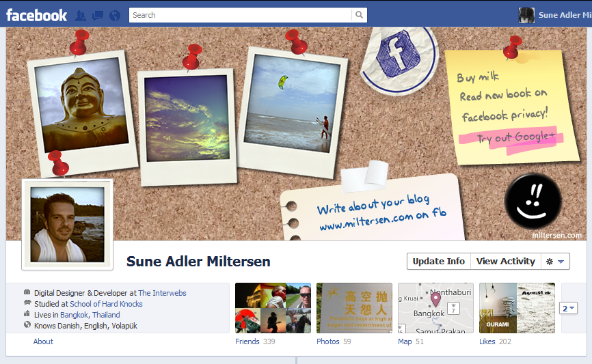Click the briefcase icon beside Digital Designer
This screenshot has height=364, width=592.
(x=27, y=293)
